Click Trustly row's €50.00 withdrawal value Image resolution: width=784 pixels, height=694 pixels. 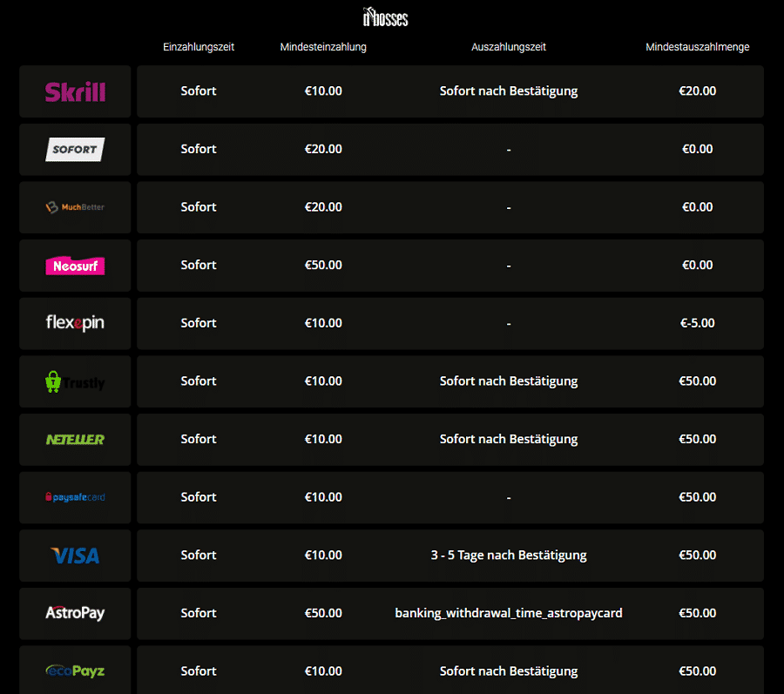697,381
